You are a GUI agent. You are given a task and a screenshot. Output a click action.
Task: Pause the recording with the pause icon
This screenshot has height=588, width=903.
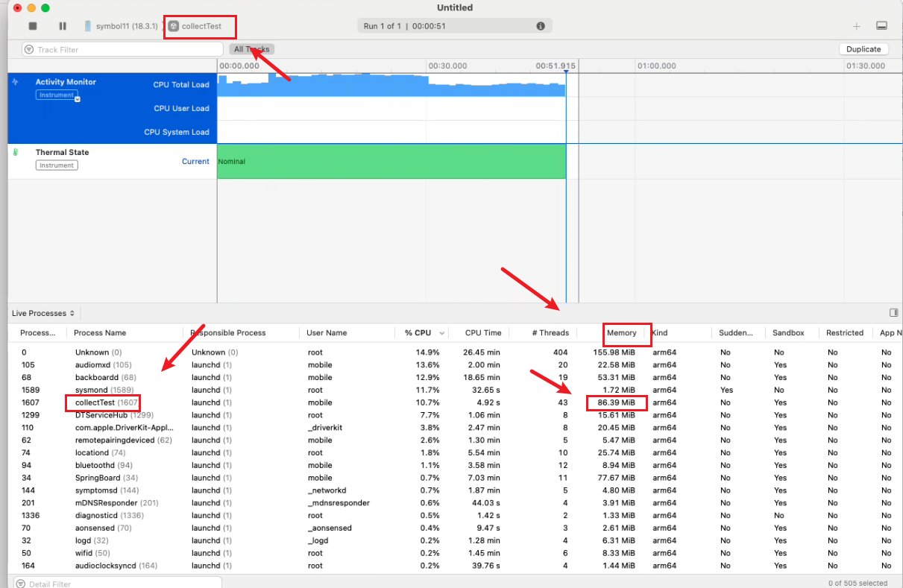click(63, 26)
